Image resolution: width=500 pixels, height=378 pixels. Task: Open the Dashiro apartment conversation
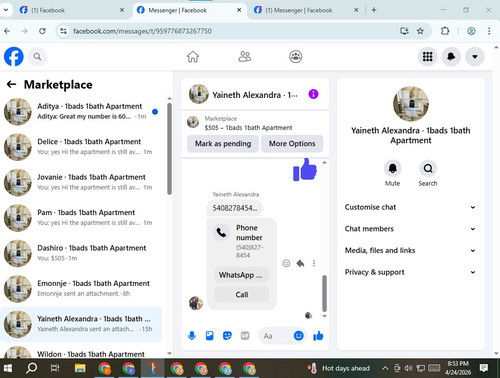81,253
